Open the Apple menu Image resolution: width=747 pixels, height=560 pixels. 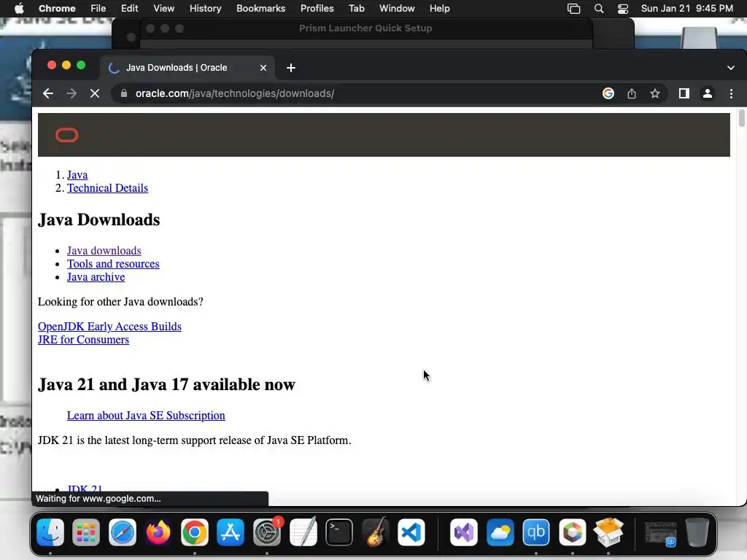19,9
